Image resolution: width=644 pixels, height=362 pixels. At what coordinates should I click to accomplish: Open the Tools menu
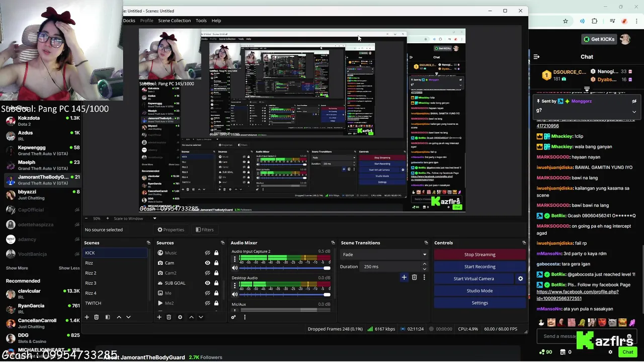click(x=201, y=21)
